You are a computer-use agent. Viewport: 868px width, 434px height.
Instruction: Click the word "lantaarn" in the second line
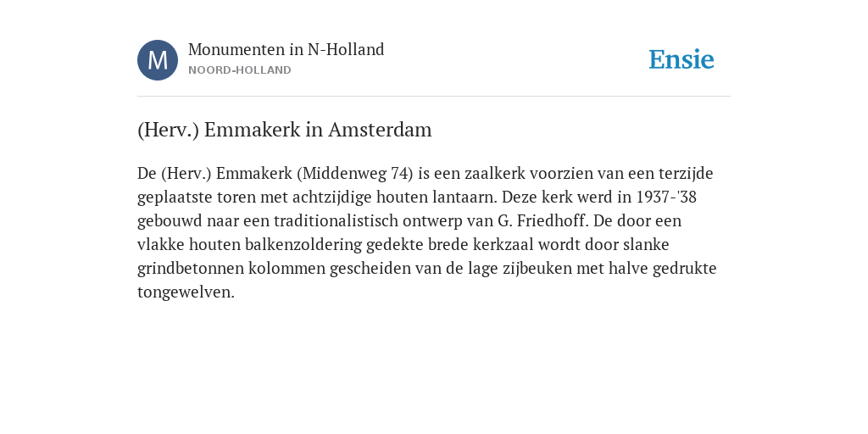pyautogui.click(x=467, y=197)
